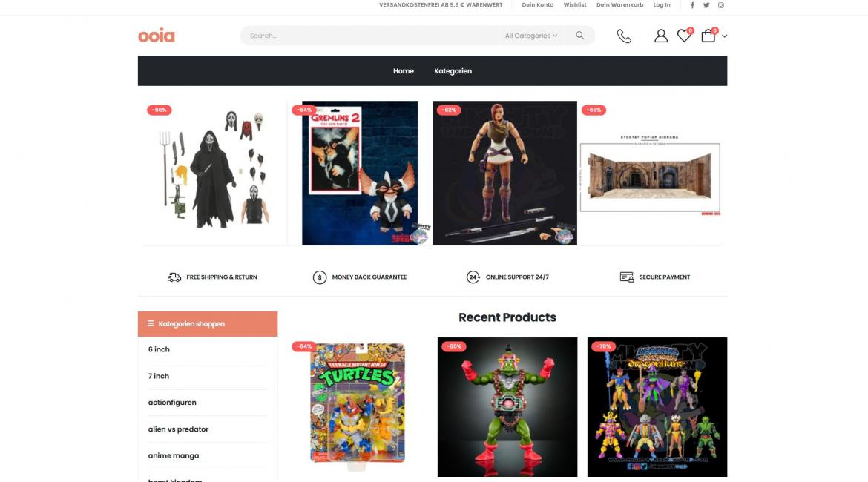The height and width of the screenshot is (482, 868).
Task: Open the Legends of Dragonore product
Action: click(x=657, y=407)
